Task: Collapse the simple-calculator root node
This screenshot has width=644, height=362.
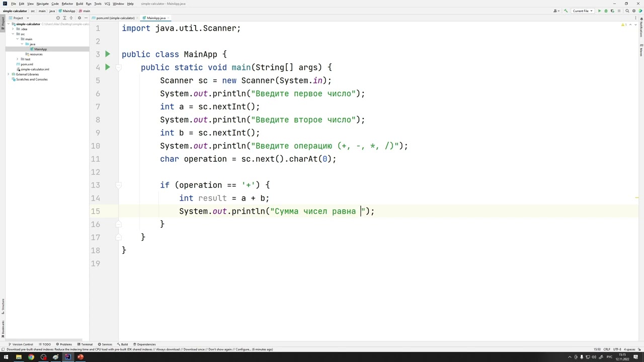Action: 9,24
